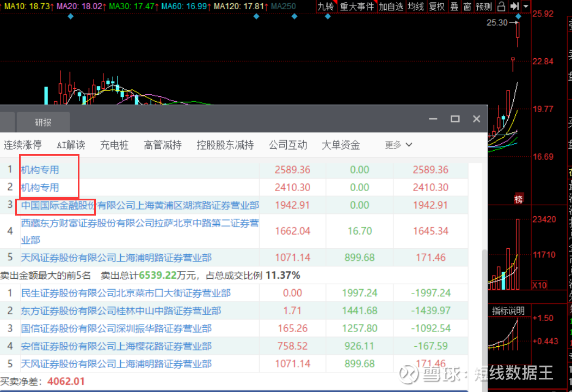Click the -1997.24 net amount cell
572x392 pixels.
431,293
